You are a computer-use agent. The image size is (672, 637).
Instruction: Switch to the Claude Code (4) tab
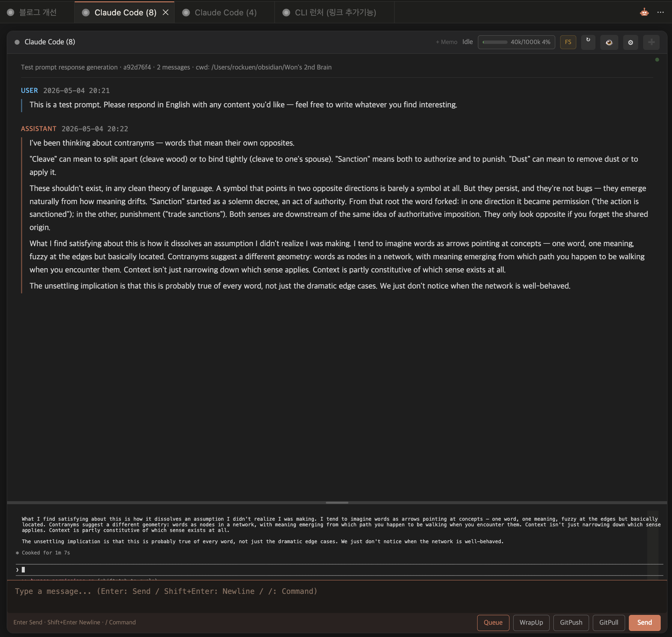225,12
